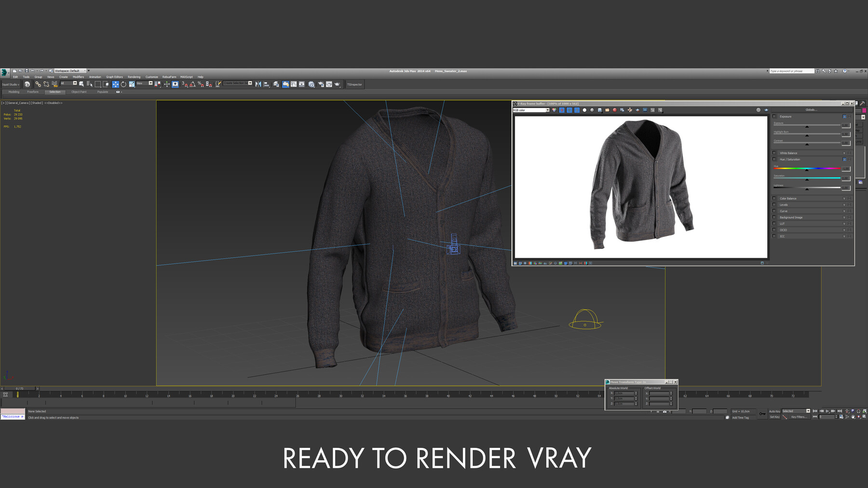Click the Globals... button
The image size is (868, 488).
[x=811, y=110]
